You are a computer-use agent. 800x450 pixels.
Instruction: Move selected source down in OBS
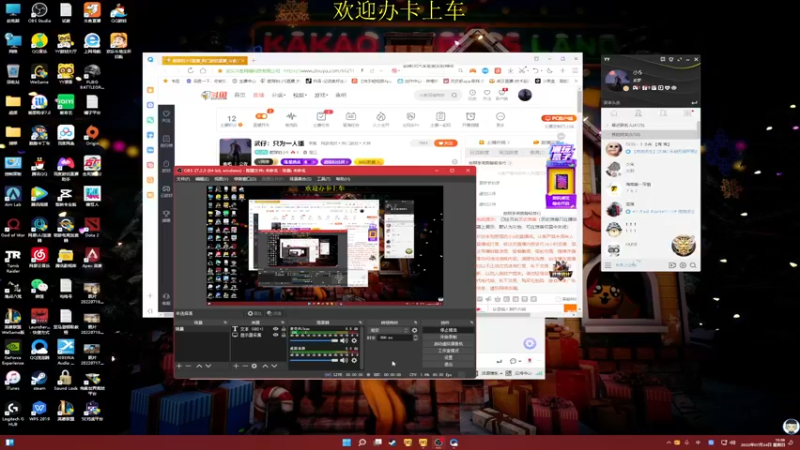[x=274, y=366]
